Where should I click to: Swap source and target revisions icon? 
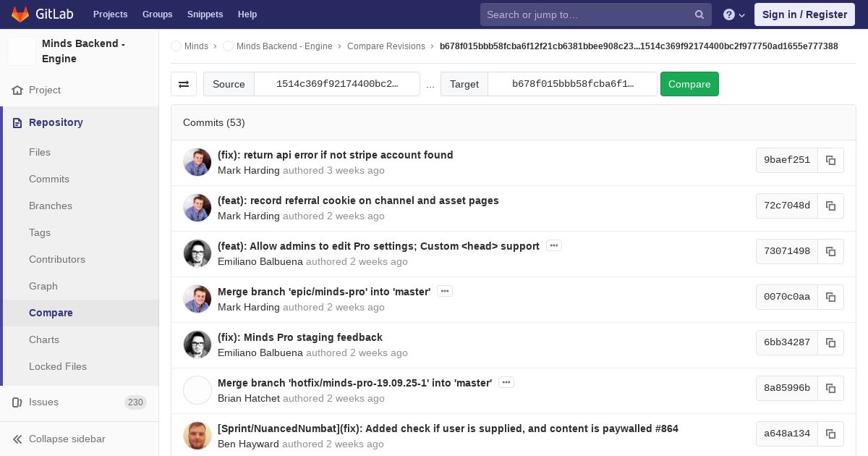184,84
